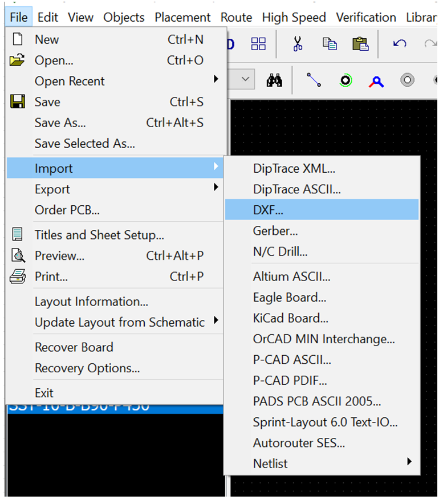Click the Copy icon in toolbar

(330, 44)
